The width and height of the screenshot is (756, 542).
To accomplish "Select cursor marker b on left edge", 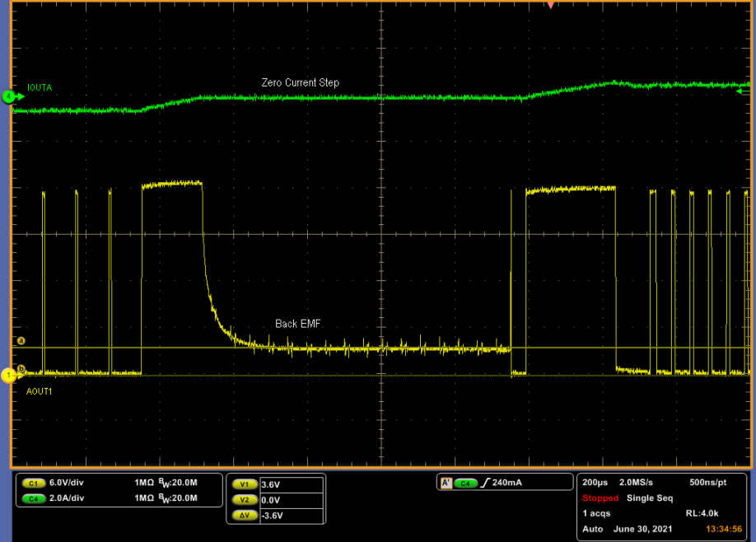I will click(21, 369).
